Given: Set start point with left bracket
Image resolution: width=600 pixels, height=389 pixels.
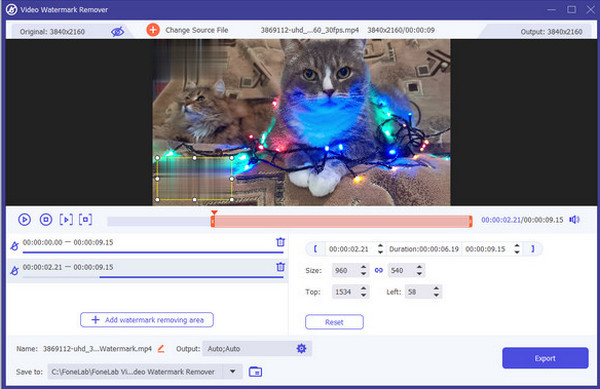Looking at the screenshot, I should (315, 249).
